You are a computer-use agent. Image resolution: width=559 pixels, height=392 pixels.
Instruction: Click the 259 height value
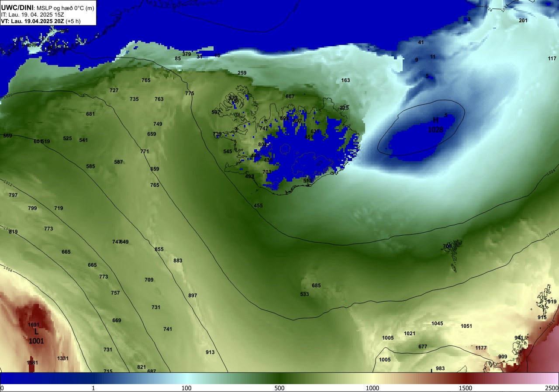coord(242,73)
